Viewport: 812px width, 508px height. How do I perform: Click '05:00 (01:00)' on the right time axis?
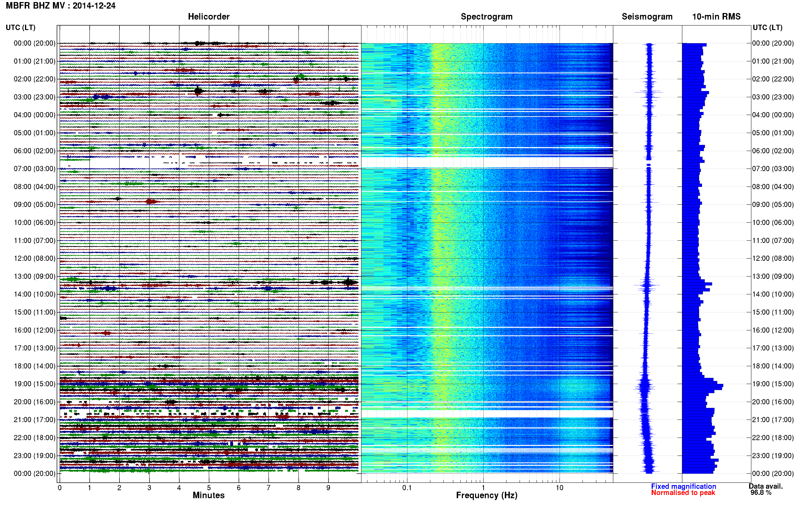pyautogui.click(x=773, y=133)
